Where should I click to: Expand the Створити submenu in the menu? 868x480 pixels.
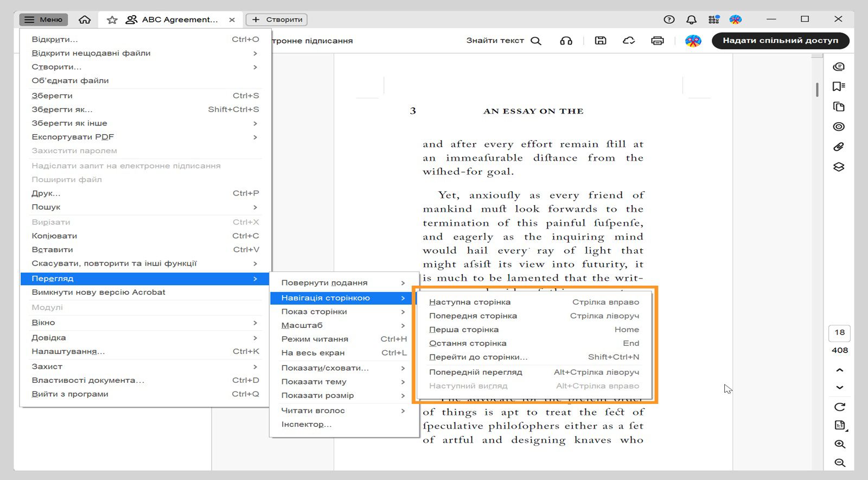click(x=145, y=67)
